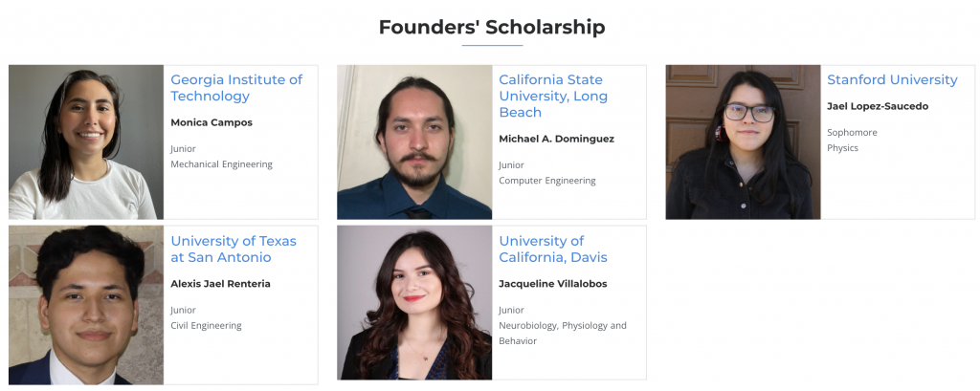The image size is (980, 391).
Task: Click the name Jacqueline Villalobos
Action: tap(552, 283)
